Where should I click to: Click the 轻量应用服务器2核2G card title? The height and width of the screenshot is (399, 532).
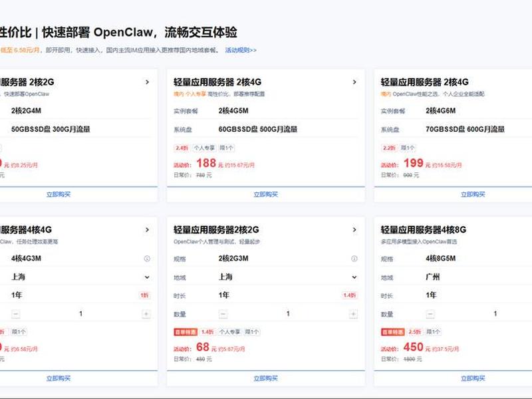(216, 230)
